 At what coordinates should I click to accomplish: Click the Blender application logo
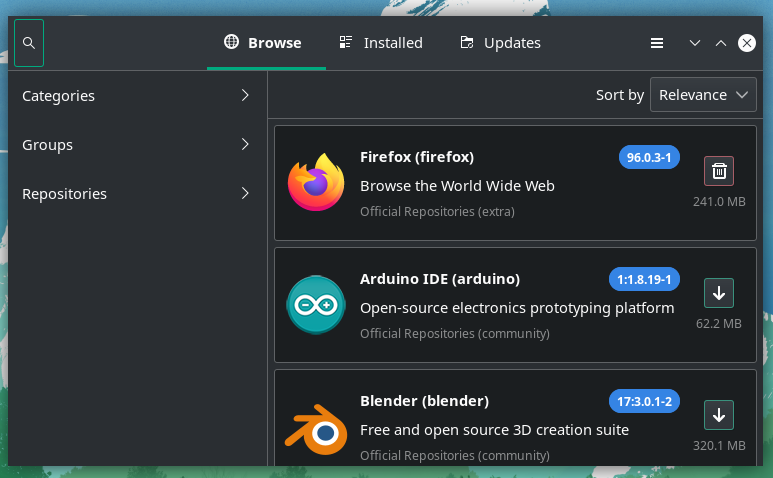click(x=316, y=430)
